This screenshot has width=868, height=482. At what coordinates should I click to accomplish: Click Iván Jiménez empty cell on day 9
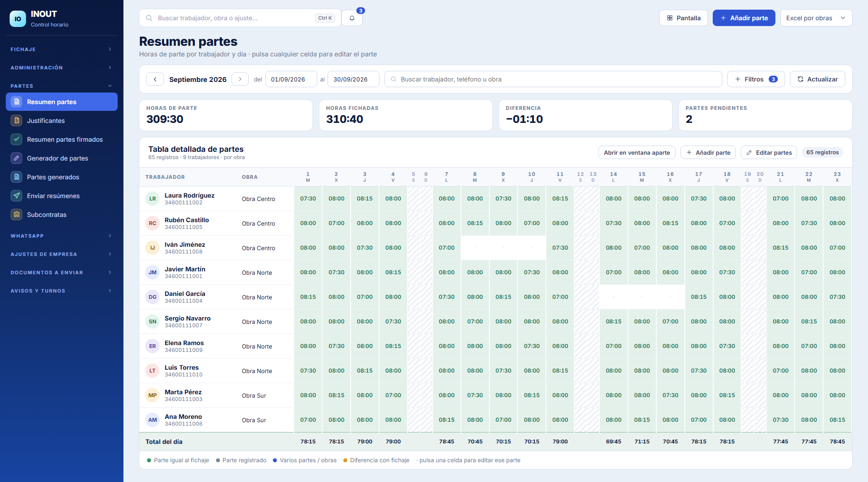503,248
